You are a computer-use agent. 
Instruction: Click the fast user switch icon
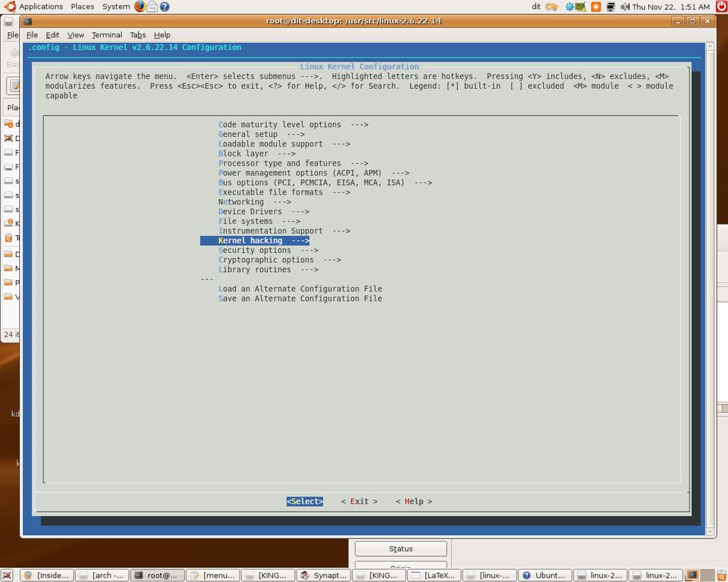click(x=552, y=6)
